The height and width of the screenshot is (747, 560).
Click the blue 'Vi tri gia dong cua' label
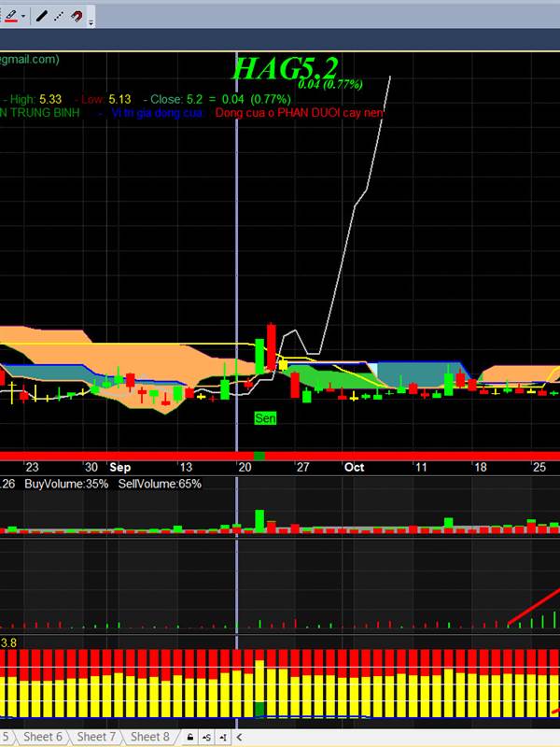(x=157, y=113)
